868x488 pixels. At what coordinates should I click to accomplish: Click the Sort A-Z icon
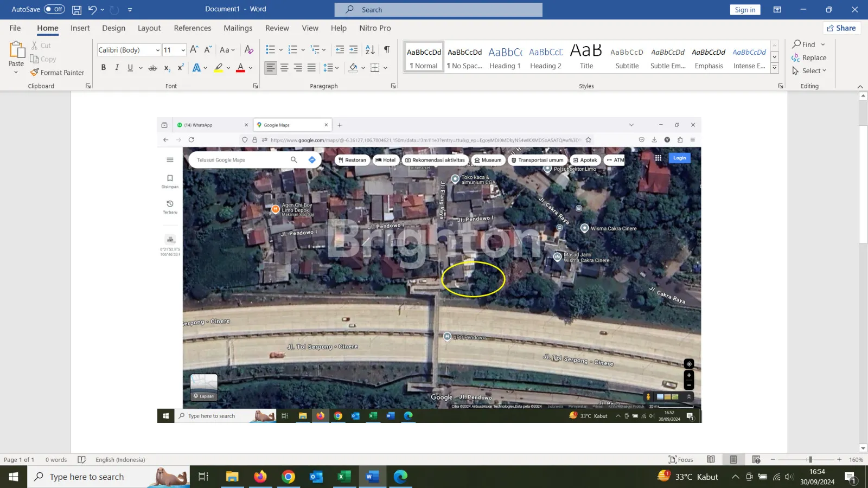(370, 50)
